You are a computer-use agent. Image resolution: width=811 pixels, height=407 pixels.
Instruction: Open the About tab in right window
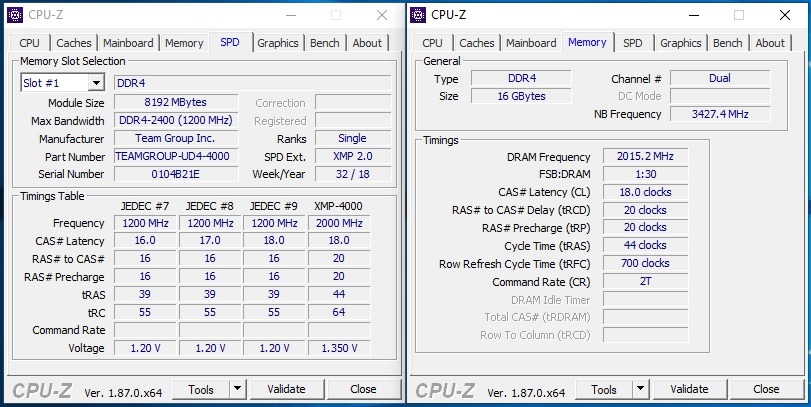(x=770, y=43)
